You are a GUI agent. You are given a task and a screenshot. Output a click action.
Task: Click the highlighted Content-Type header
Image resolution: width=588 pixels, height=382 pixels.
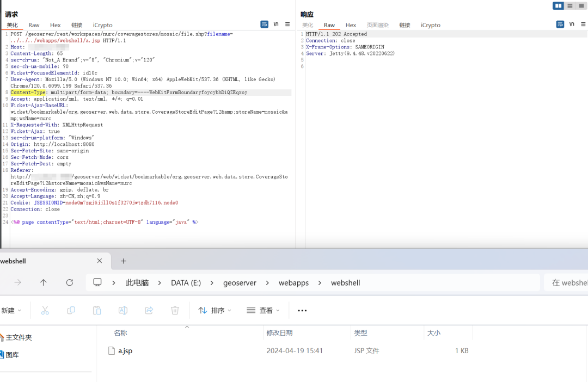(28, 92)
